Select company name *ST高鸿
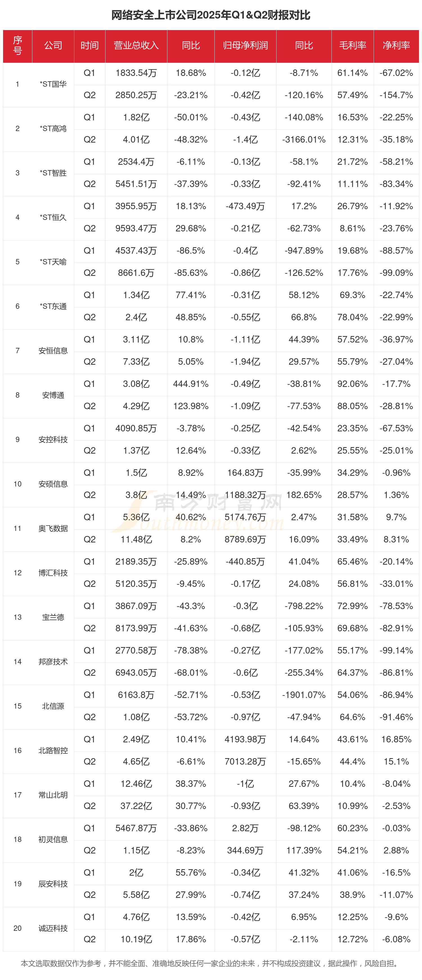The height and width of the screenshot is (980, 422). pyautogui.click(x=53, y=129)
